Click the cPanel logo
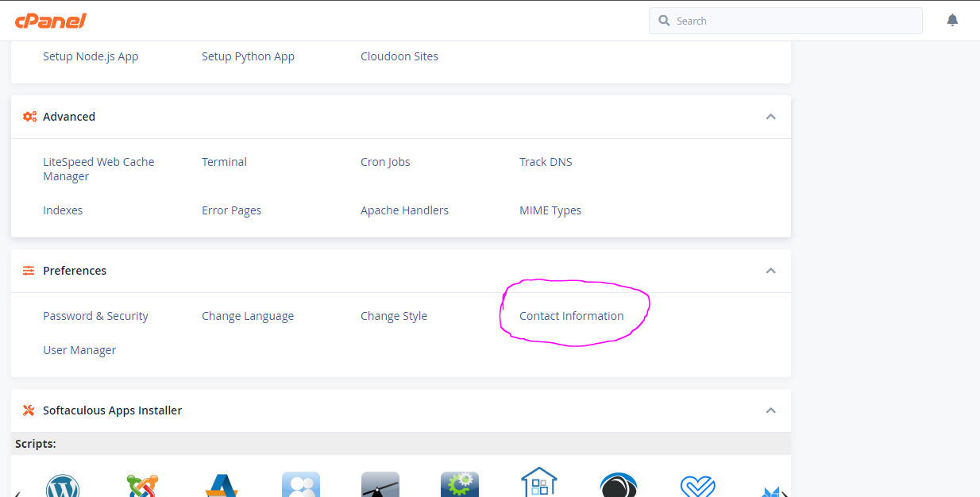The width and height of the screenshot is (980, 497). pyautogui.click(x=51, y=21)
